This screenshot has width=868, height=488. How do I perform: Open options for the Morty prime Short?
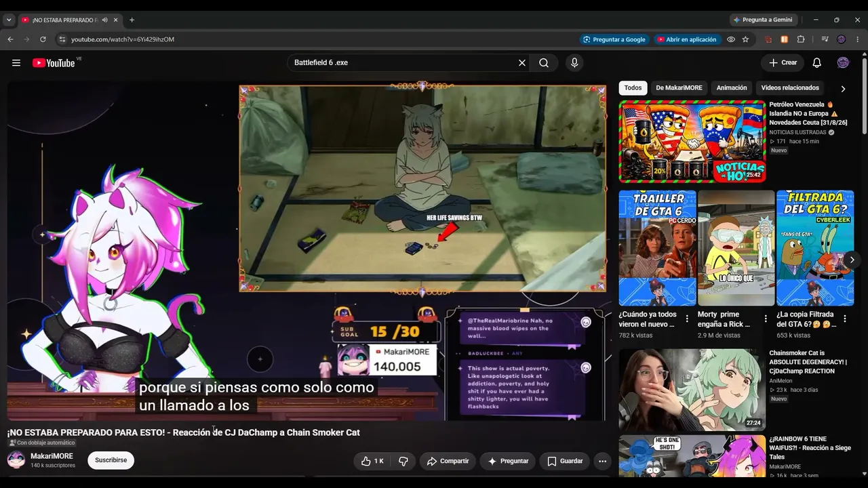point(766,319)
